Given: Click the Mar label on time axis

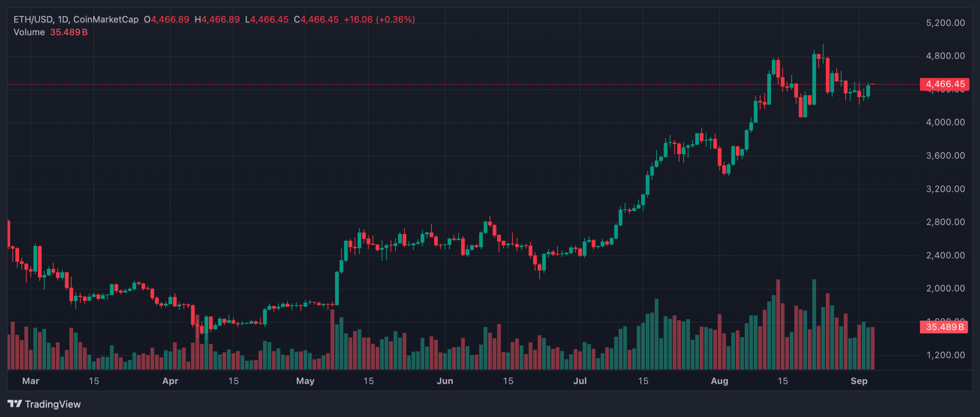Looking at the screenshot, I should (x=31, y=381).
